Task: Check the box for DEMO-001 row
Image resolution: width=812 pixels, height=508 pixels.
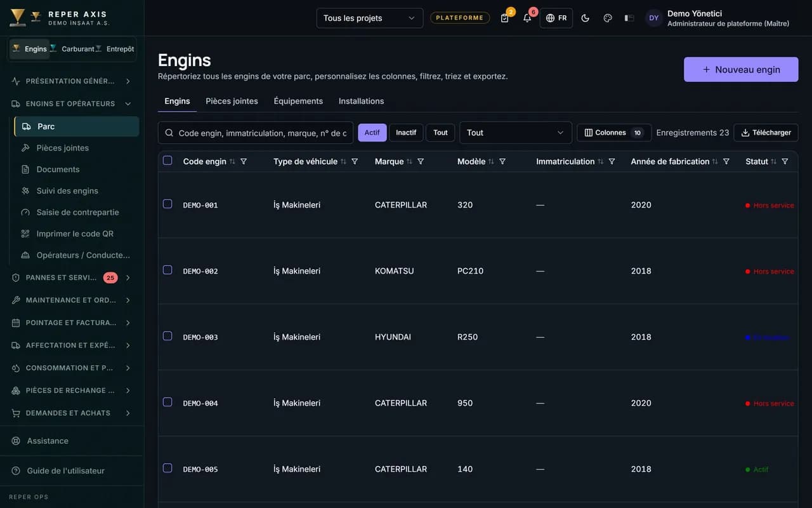Action: click(x=167, y=204)
